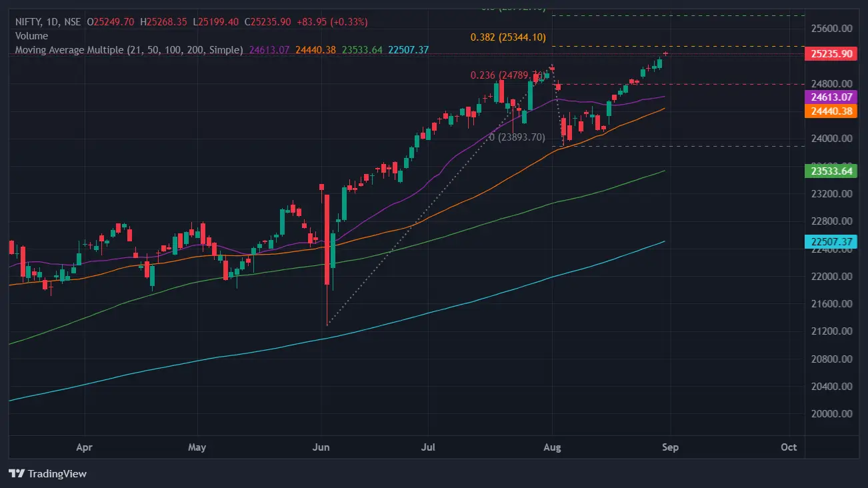Click 22800.00 on the price axis

click(832, 221)
